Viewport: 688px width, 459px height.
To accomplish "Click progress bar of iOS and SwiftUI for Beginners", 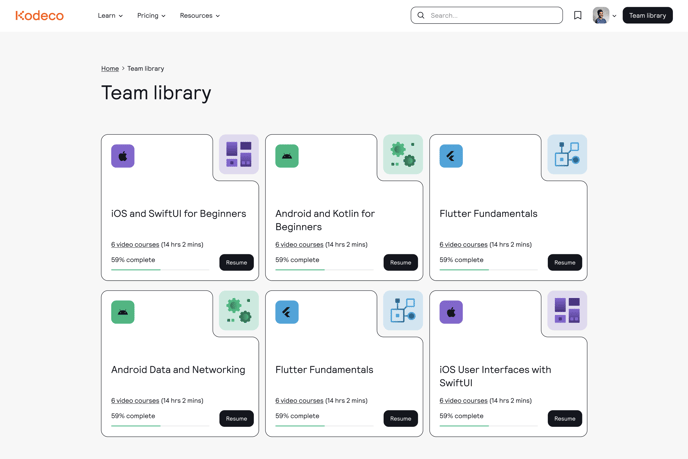I will pyautogui.click(x=160, y=269).
